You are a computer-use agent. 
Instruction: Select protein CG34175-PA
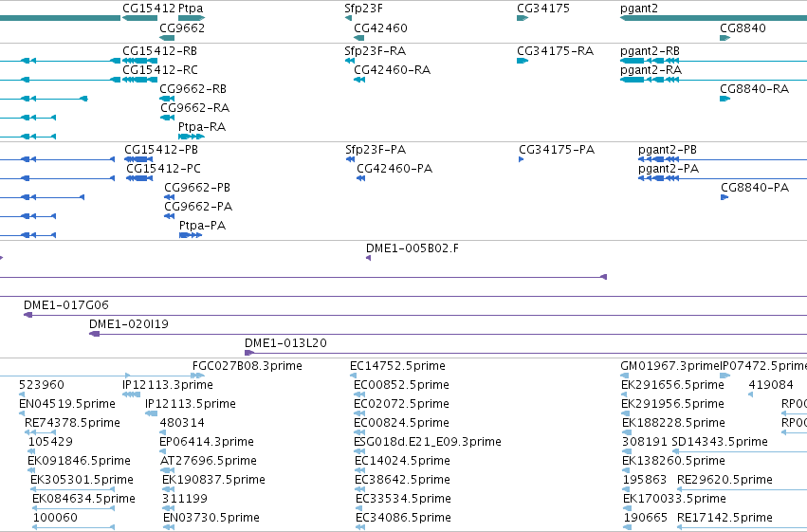click(557, 150)
